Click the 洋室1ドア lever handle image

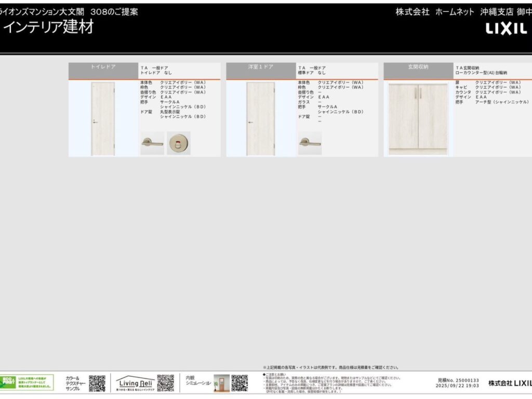[x=310, y=143]
